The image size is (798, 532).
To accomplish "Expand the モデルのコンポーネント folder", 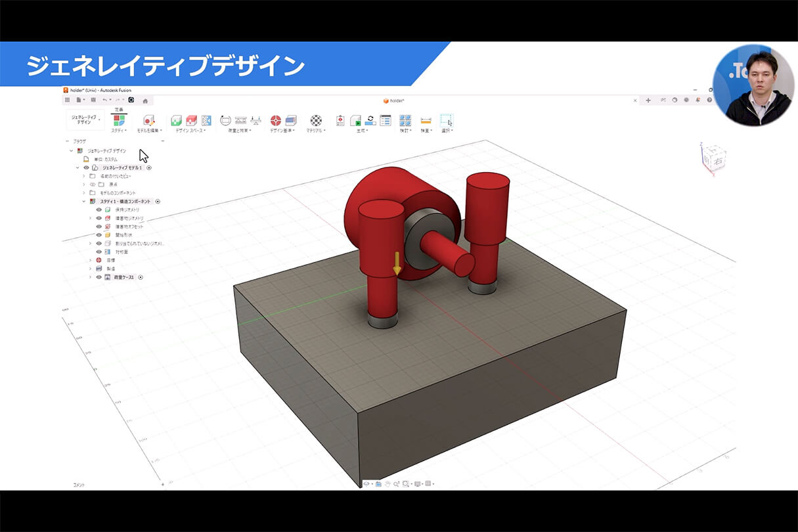I will (x=83, y=193).
